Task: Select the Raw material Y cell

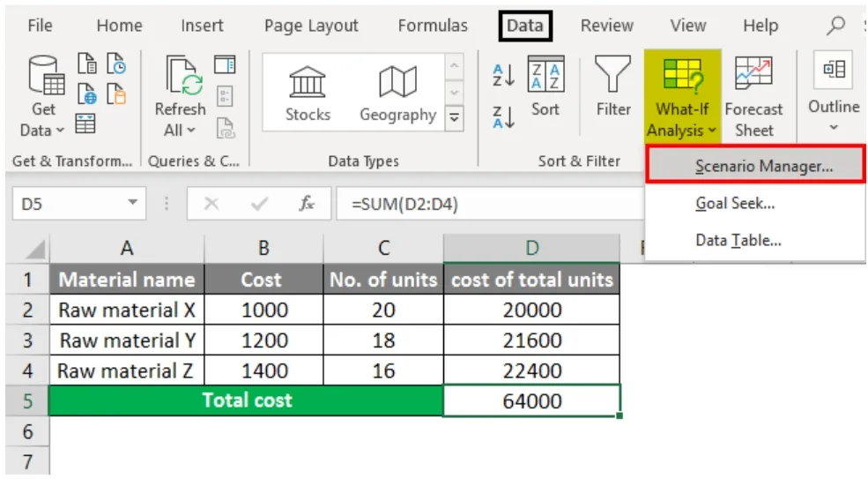Action: click(127, 340)
